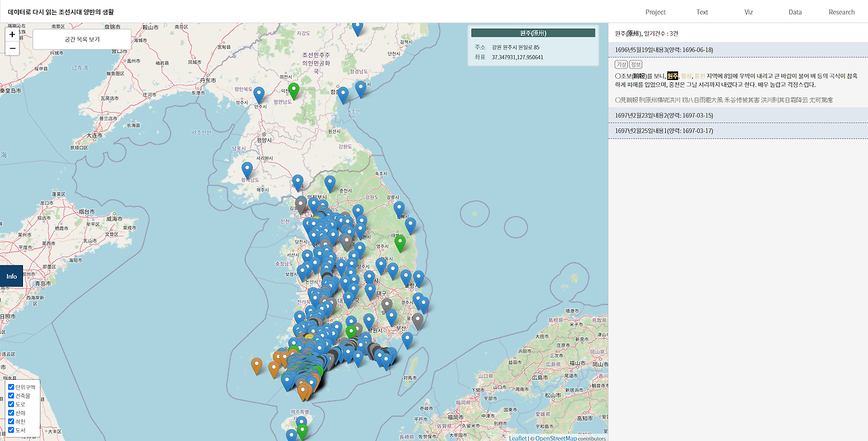This screenshot has width=868, height=441.
Task: Select the lone green marker in southern cluster
Action: [351, 332]
